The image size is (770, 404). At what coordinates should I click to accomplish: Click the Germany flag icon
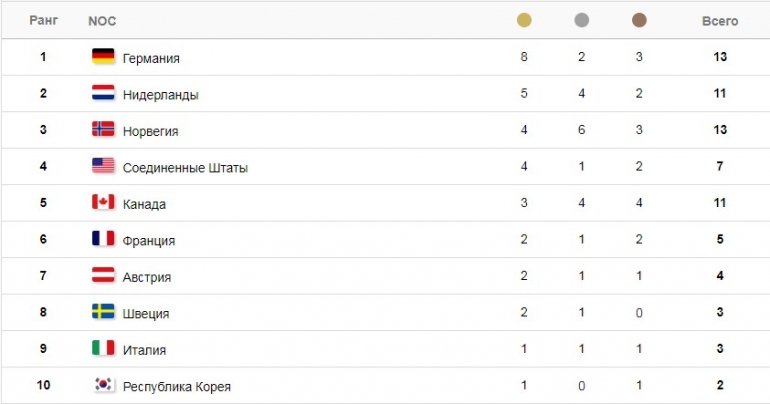[x=103, y=56]
